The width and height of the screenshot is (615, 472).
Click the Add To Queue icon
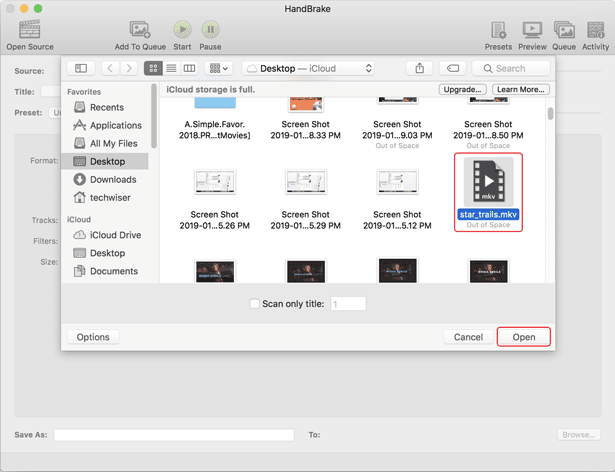click(x=140, y=29)
